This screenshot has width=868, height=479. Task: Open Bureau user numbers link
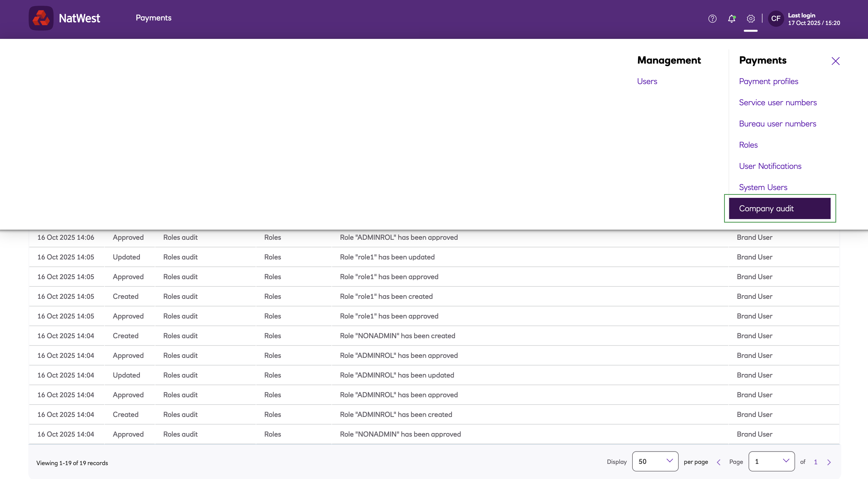[x=777, y=124]
